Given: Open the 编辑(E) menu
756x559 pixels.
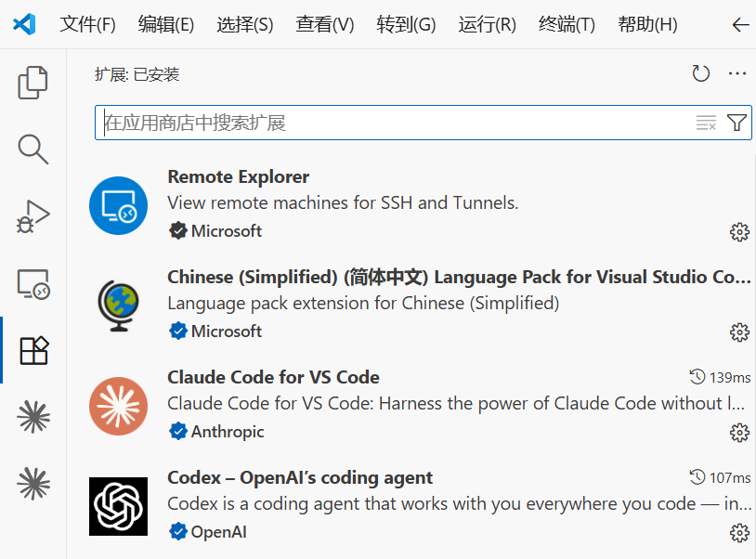Looking at the screenshot, I should tap(166, 24).
